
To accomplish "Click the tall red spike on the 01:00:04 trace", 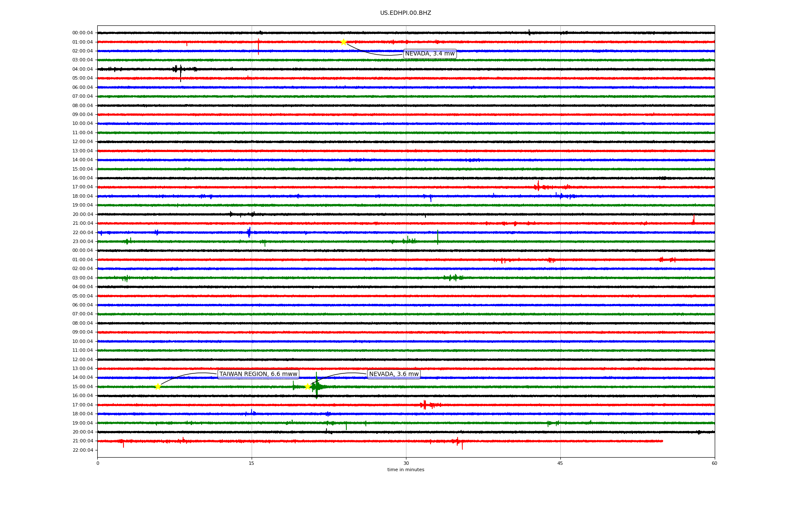I will pyautogui.click(x=258, y=46).
